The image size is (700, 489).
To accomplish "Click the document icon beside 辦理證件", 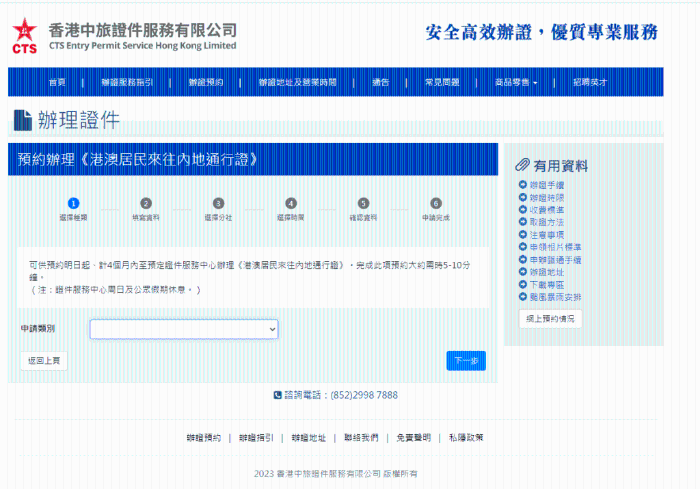I will (22, 121).
